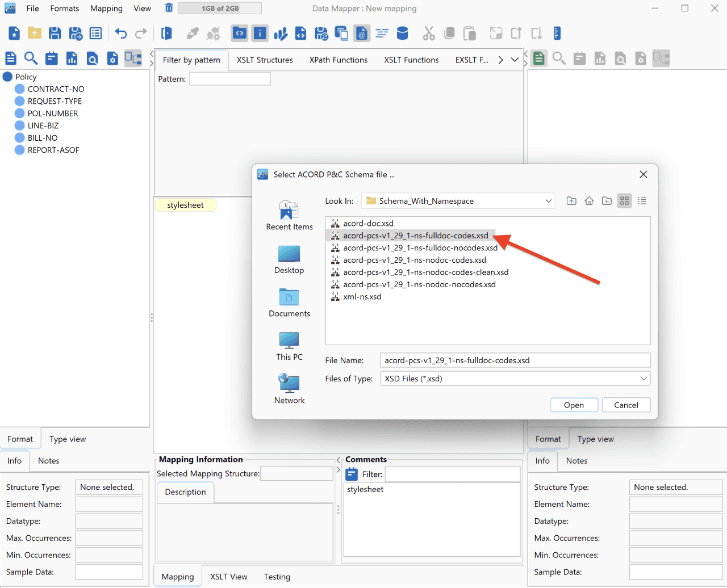This screenshot has width=727, height=588.
Task: Open a mapping with the yellow folder icon
Action: tap(35, 33)
